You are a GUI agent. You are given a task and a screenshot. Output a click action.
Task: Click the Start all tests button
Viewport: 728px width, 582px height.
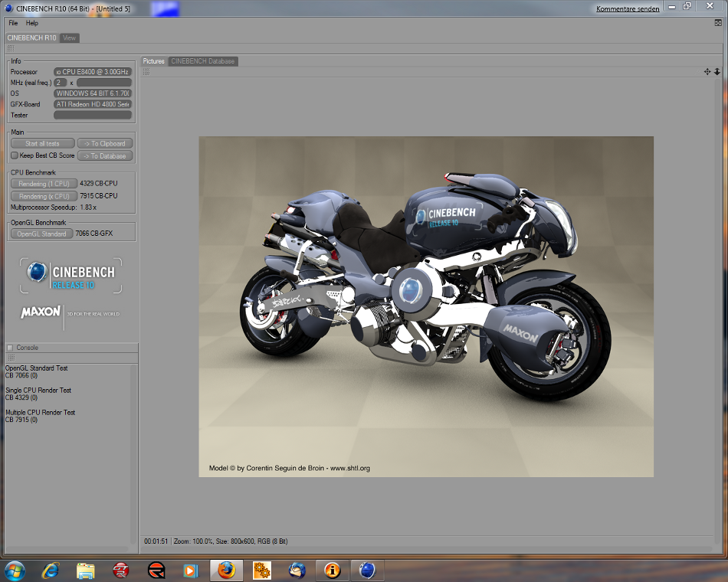pyautogui.click(x=42, y=143)
